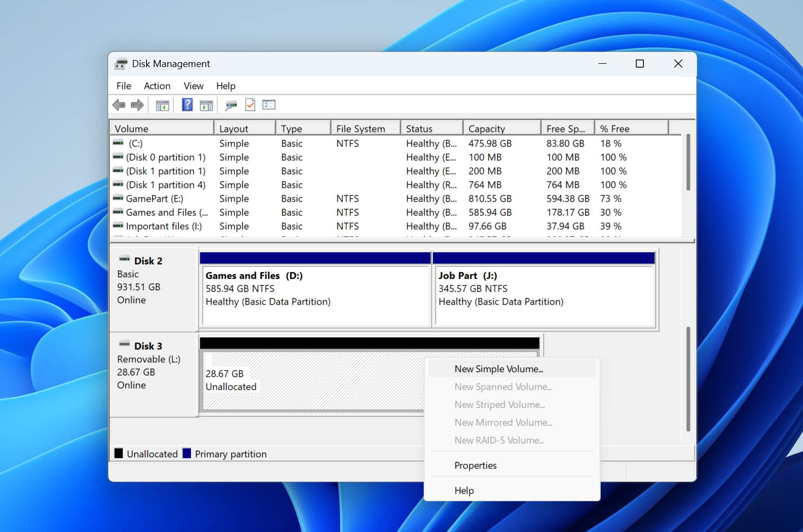Click the Forward arrow toolbar icon
Screen dimensions: 803x532
[x=137, y=105]
